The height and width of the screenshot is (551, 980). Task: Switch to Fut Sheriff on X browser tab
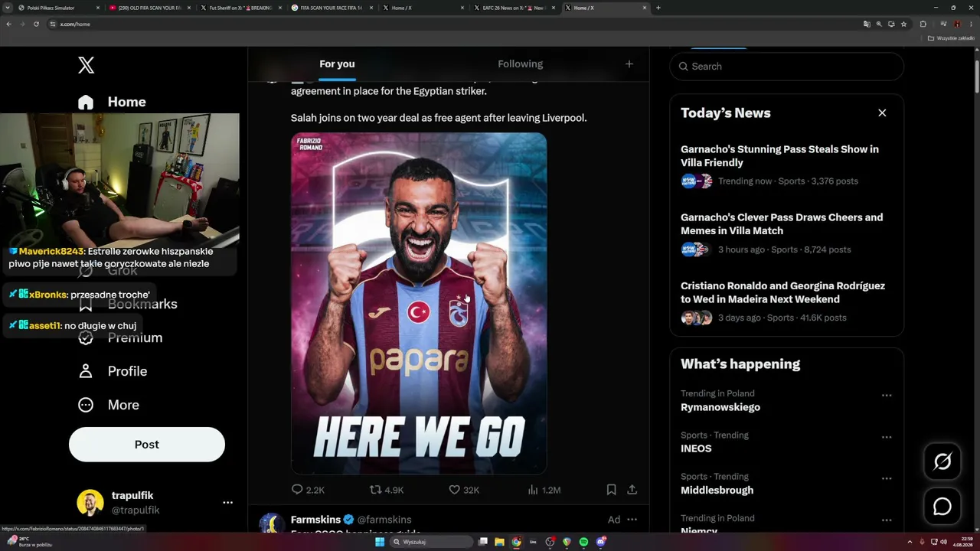coord(241,8)
